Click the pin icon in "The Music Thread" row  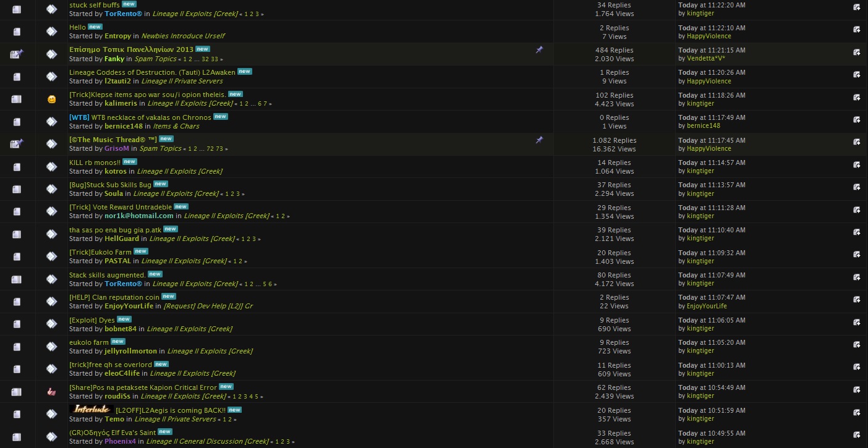pyautogui.click(x=539, y=140)
